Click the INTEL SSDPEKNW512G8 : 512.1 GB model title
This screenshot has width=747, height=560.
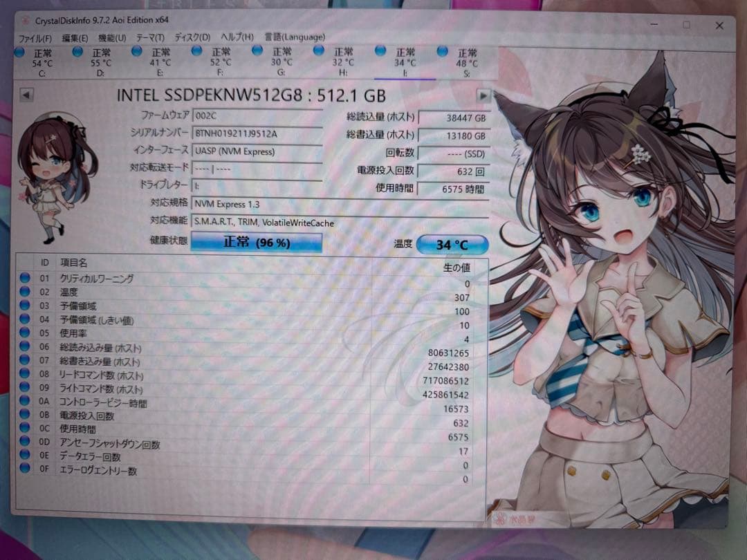251,95
